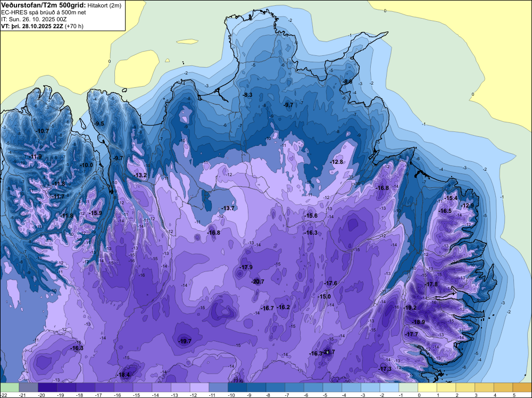Click the initial time 'IT: Sun. 26. 10. 2025 00Z'
The height and width of the screenshot is (398, 532).
pyautogui.click(x=34, y=19)
